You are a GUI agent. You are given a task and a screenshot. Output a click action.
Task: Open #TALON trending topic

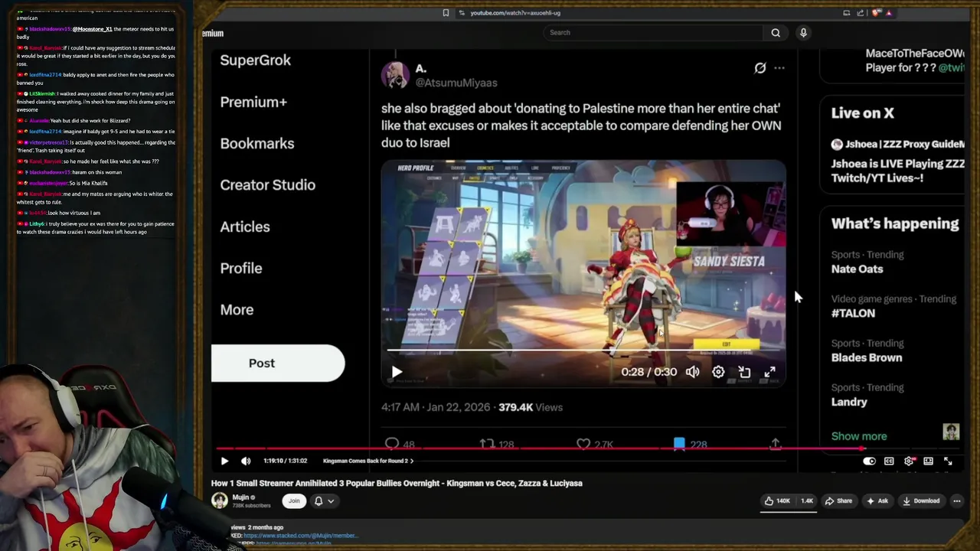coord(853,313)
